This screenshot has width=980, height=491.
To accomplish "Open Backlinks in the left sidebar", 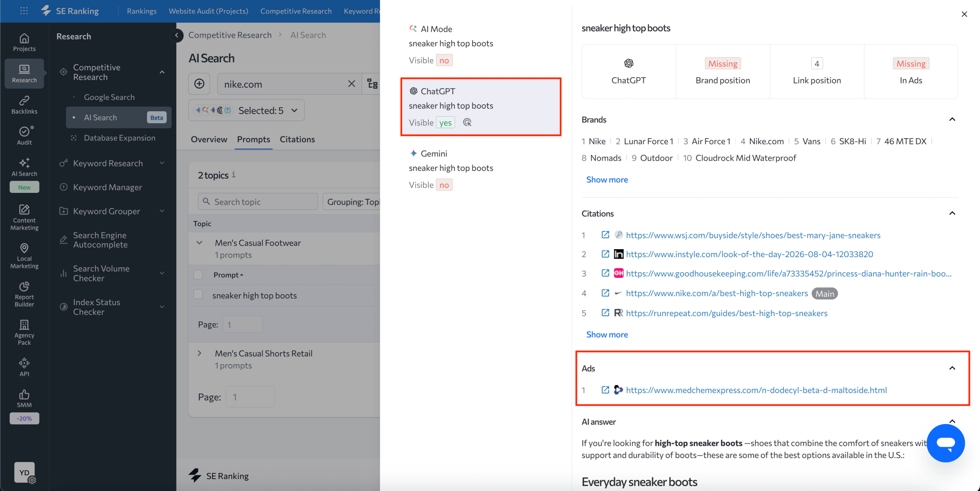I will pos(24,105).
